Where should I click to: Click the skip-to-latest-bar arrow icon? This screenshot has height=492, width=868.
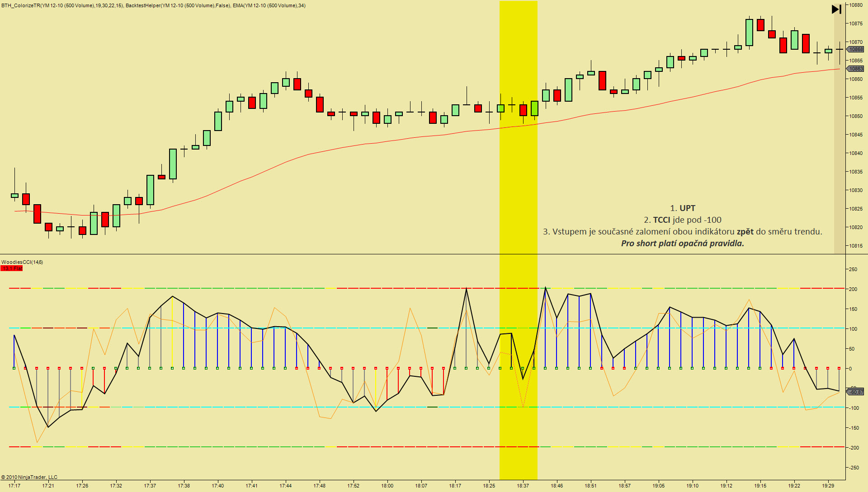[836, 9]
